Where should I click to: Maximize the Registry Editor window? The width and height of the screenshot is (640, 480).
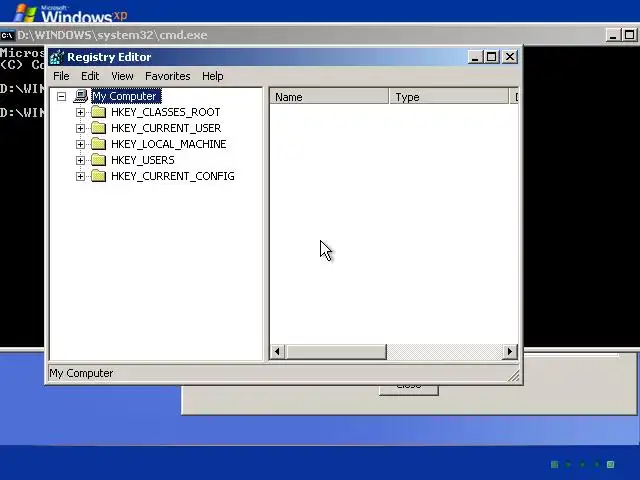click(491, 57)
